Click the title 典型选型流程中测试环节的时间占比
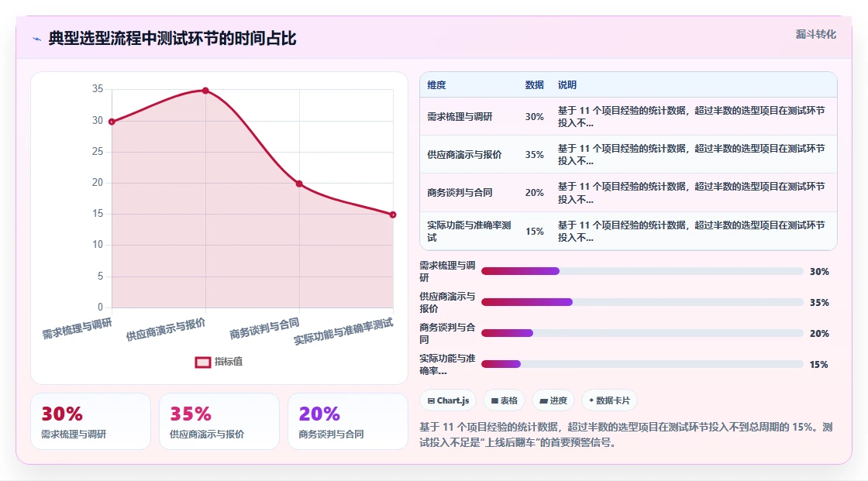This screenshot has width=868, height=481. pos(172,39)
